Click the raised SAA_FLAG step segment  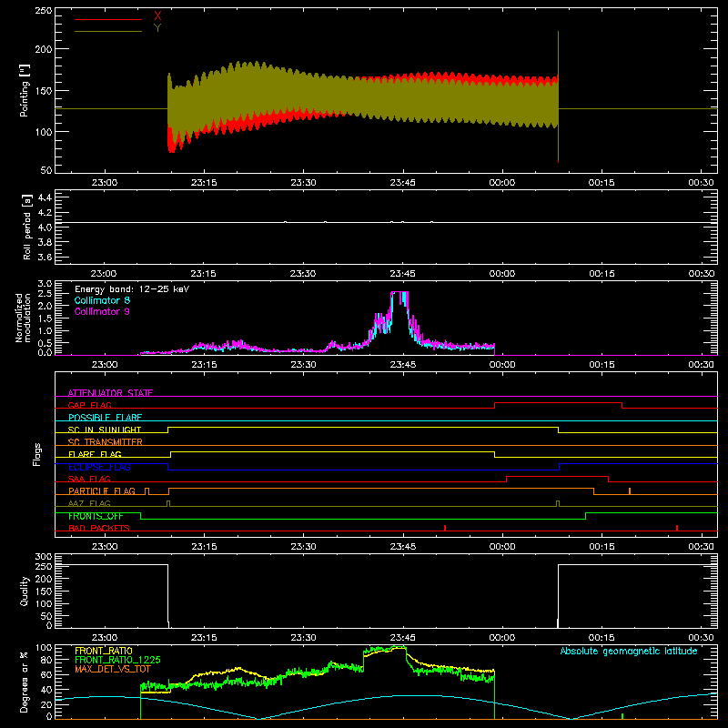coord(557,477)
